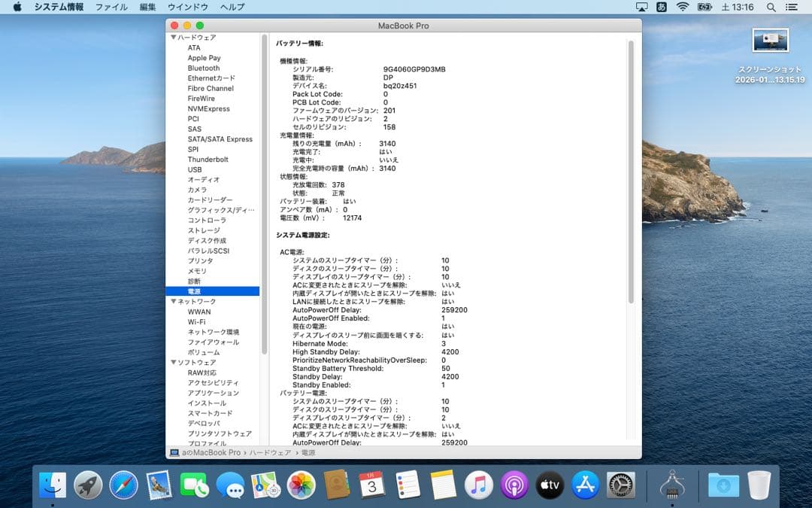Collapse the ハードウェア section in the sidebar
Screen dimensions: 812x508
click(x=174, y=37)
